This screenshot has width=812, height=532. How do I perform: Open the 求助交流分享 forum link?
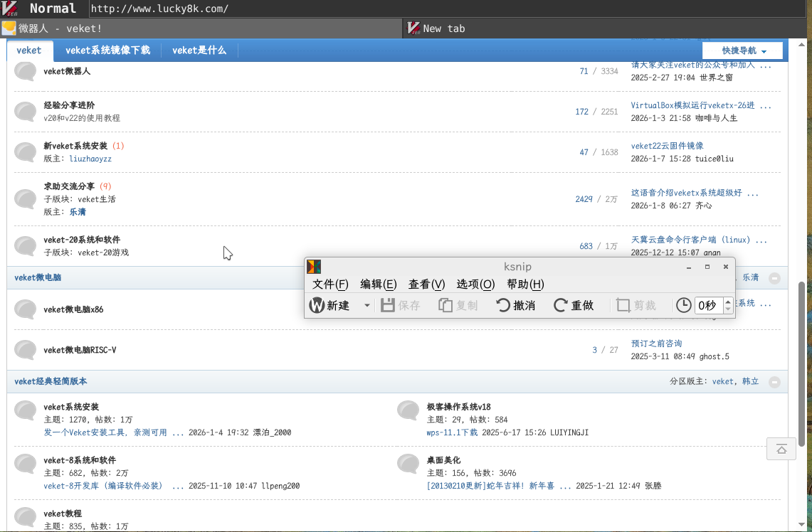coord(69,186)
